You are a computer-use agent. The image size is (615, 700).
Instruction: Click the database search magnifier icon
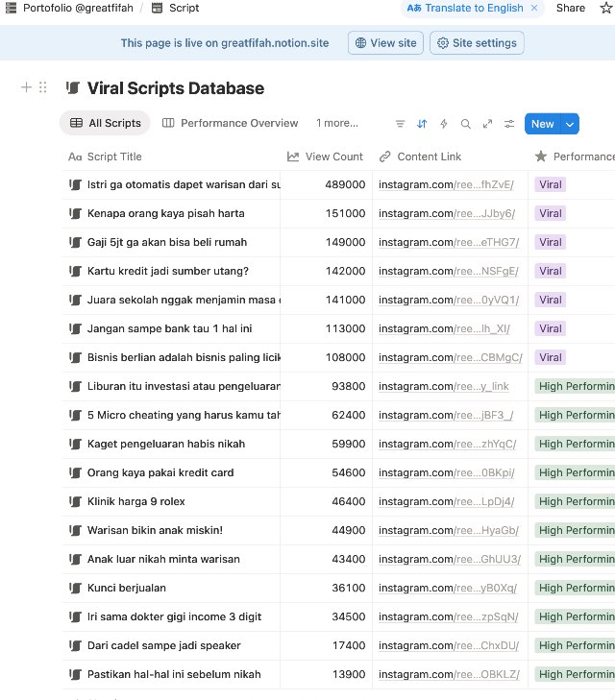coord(466,124)
